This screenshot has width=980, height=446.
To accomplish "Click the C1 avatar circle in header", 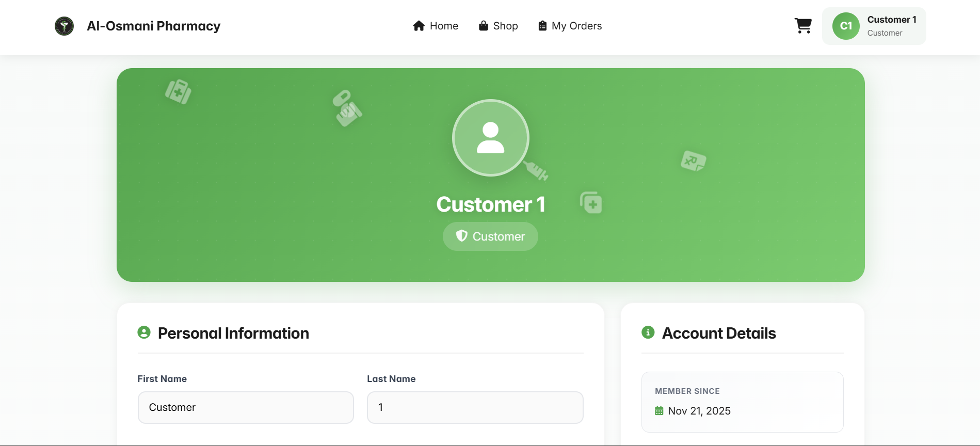I will 846,26.
